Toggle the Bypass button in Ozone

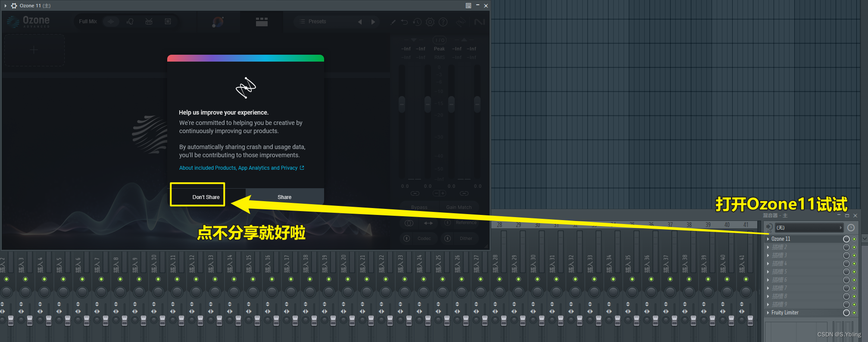click(419, 207)
